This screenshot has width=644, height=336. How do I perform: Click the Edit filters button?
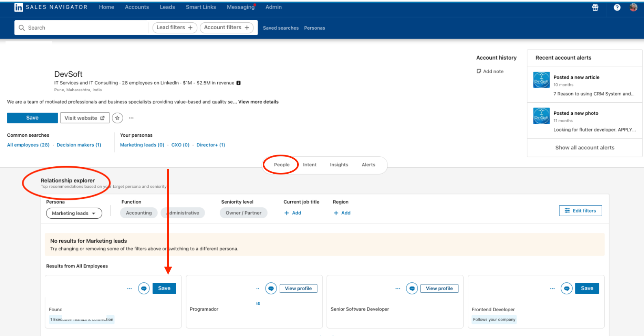click(x=581, y=211)
